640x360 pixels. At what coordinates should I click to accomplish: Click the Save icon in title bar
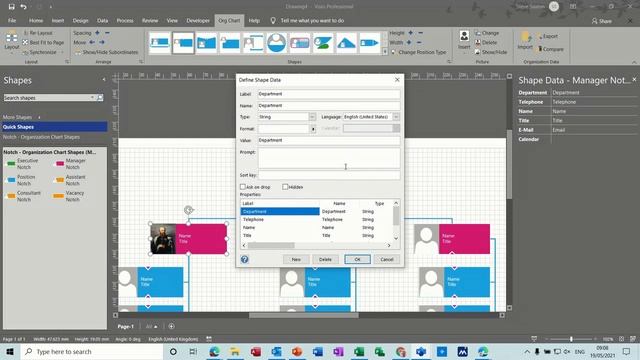(x=11, y=7)
